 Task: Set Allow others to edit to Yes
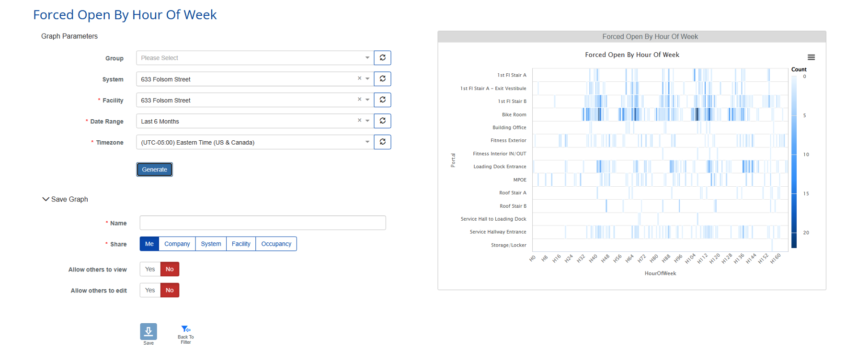point(150,291)
